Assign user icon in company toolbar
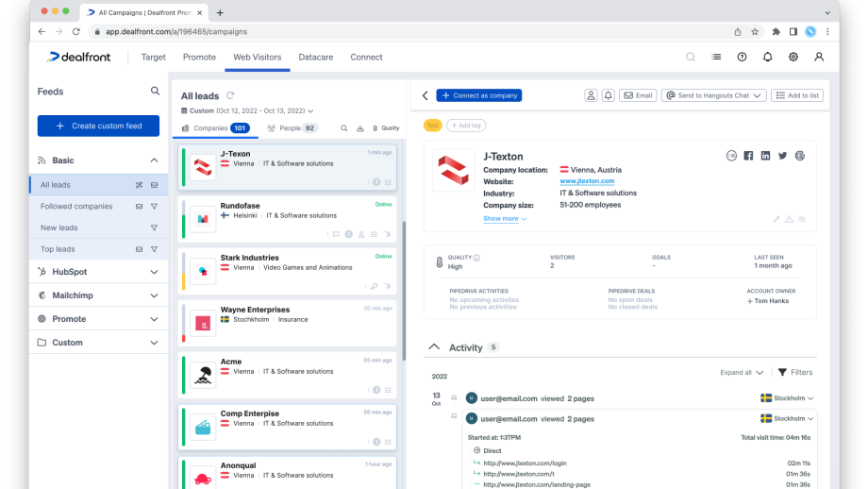Screen dimensions: 868x489 (591, 95)
